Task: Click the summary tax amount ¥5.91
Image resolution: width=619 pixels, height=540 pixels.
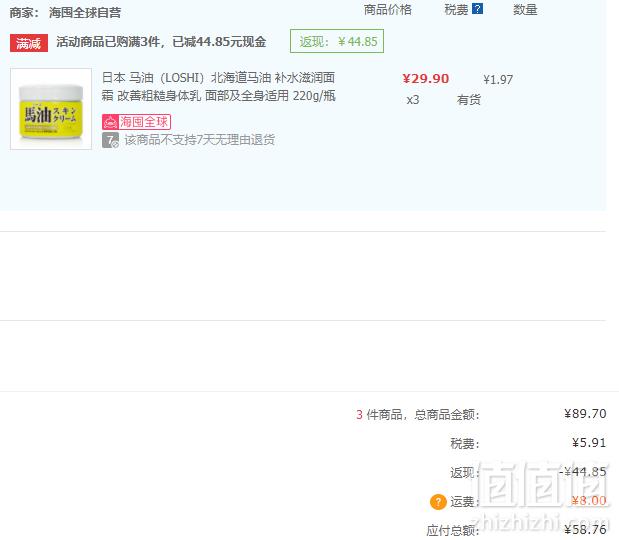Action: tap(589, 442)
